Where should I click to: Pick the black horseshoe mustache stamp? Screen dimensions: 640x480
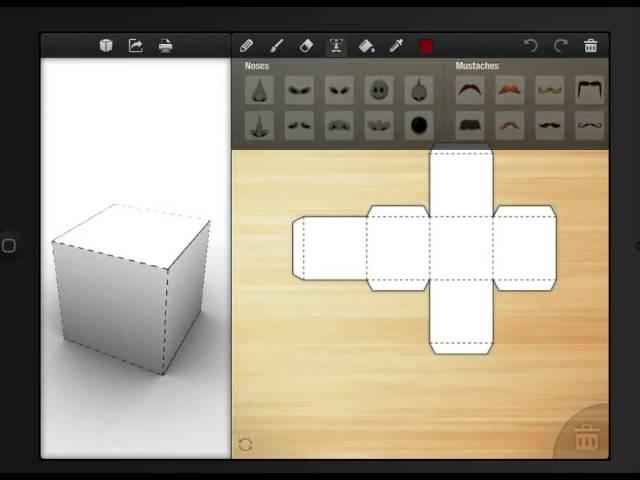(x=589, y=90)
